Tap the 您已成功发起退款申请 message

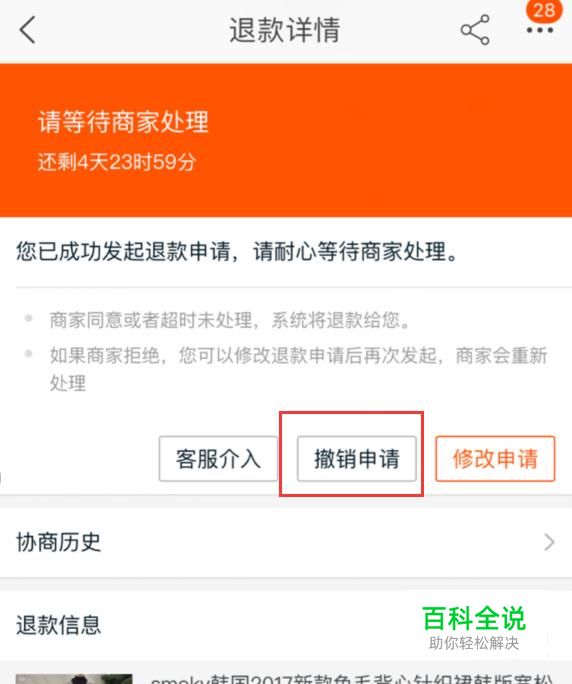pyautogui.click(x=237, y=251)
